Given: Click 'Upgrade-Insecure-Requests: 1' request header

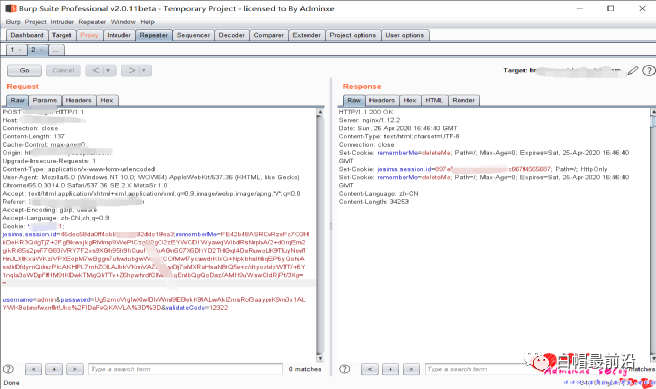Looking at the screenshot, I should [49, 161].
